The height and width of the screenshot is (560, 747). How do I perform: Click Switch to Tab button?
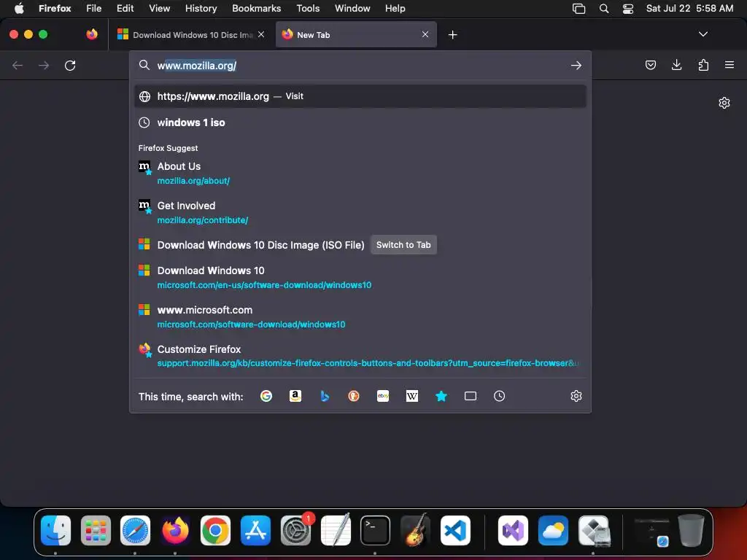(403, 245)
